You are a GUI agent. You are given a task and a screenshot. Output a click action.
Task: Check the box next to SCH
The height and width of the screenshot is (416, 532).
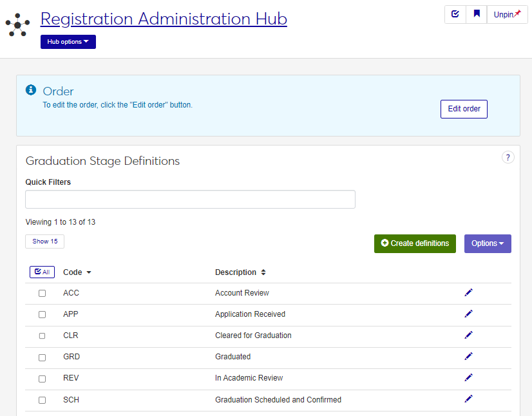click(x=43, y=400)
